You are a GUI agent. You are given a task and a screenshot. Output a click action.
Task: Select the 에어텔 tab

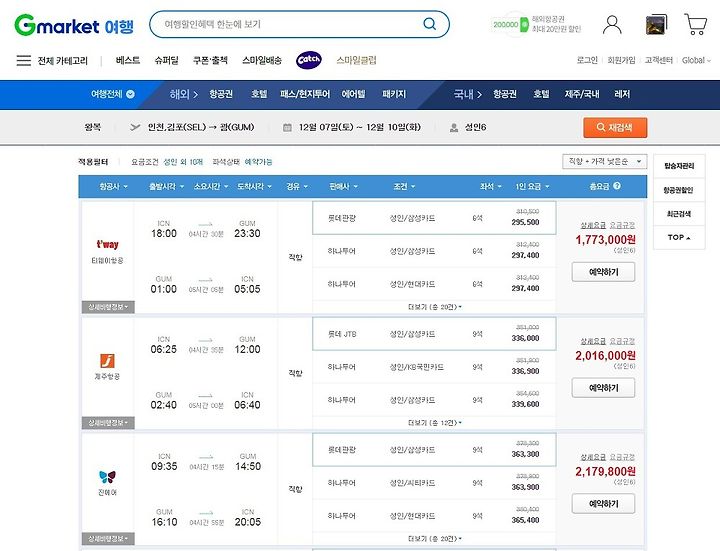(353, 94)
